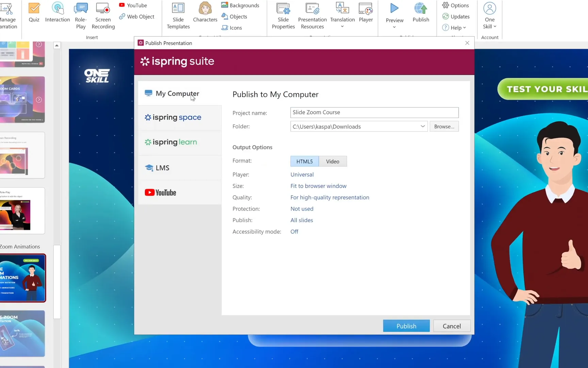This screenshot has height=368, width=588.
Task: Open the Characters library
Action: click(x=205, y=12)
